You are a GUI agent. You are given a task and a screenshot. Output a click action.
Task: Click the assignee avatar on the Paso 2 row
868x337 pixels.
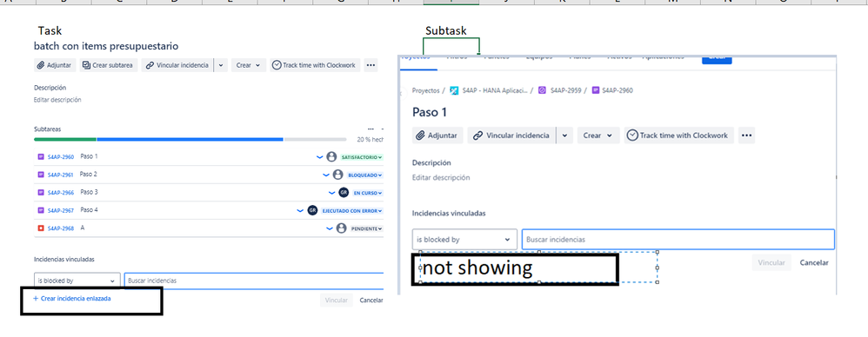click(x=337, y=175)
